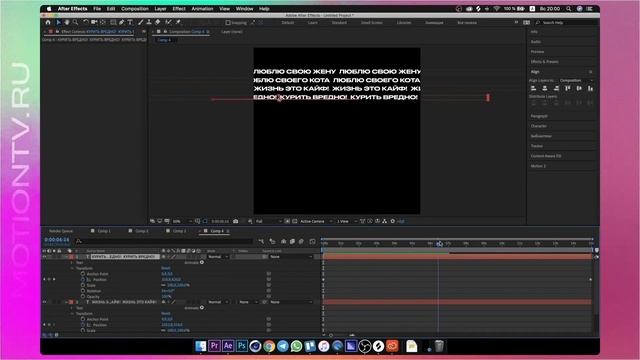The height and width of the screenshot is (360, 640).
Task: Open Photoshop from the Dock
Action: coord(242,346)
